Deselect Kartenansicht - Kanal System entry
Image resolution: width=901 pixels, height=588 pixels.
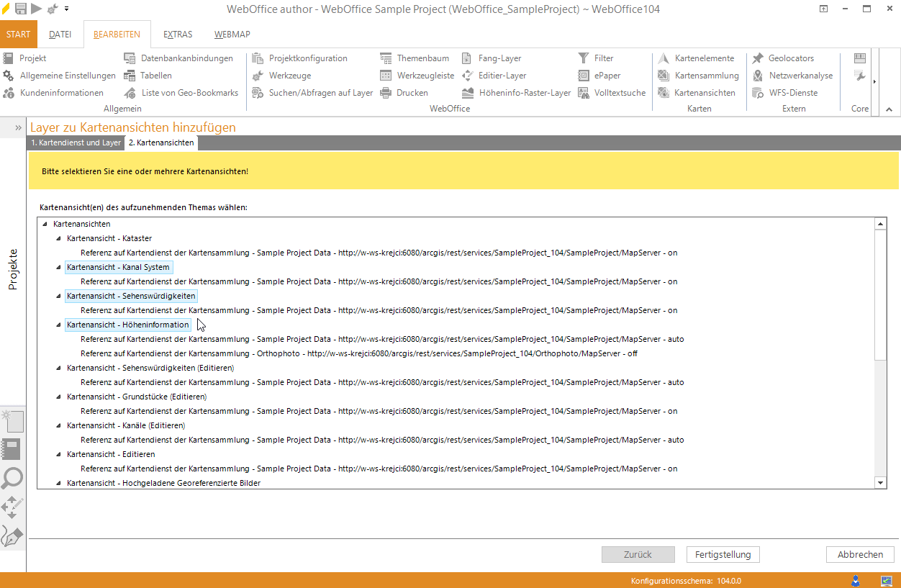[118, 267]
